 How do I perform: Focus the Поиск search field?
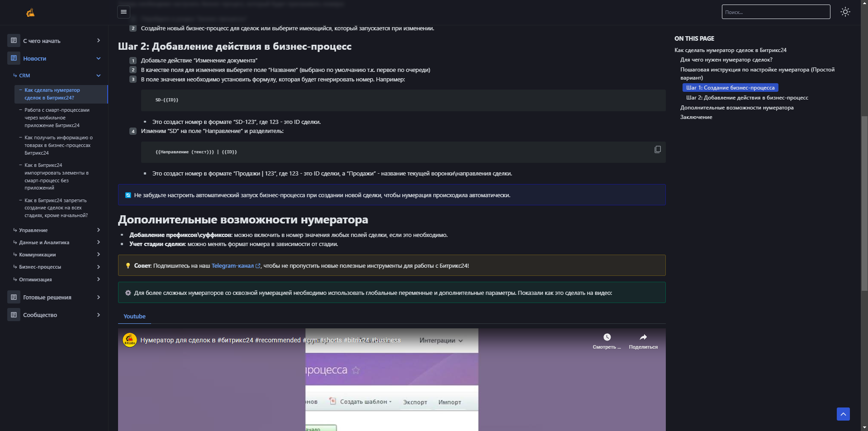(776, 12)
